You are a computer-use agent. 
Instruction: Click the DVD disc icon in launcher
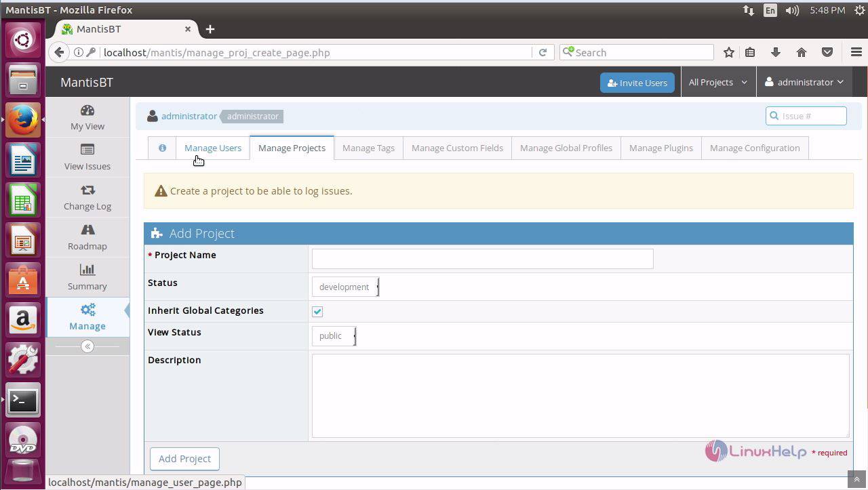pyautogui.click(x=23, y=441)
